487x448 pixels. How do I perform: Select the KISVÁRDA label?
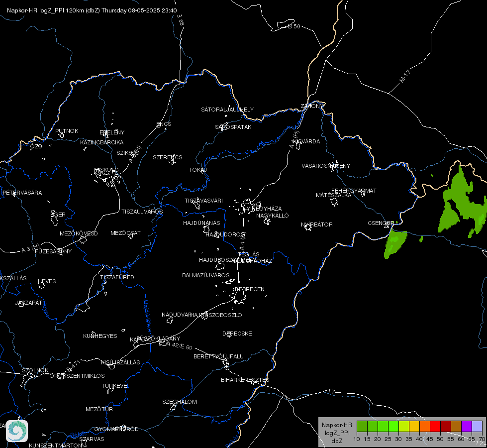click(x=306, y=141)
